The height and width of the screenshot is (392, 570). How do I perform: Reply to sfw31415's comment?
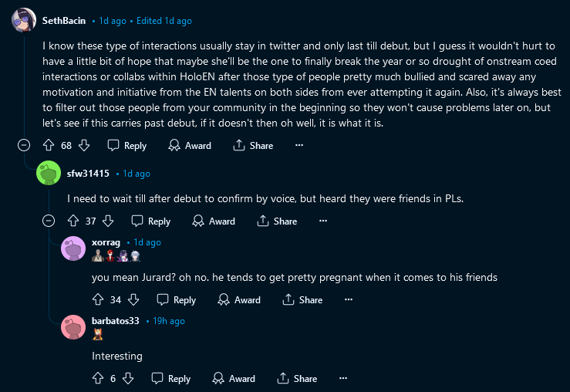(x=150, y=221)
